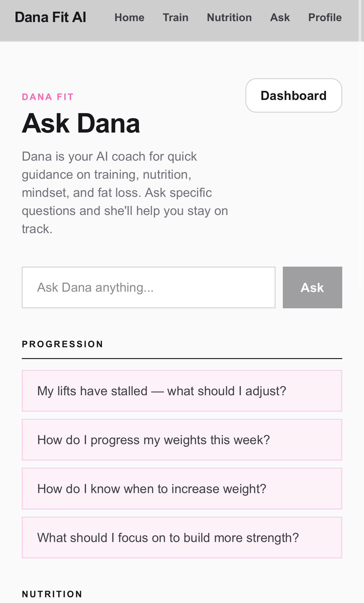
Task: Select the stalled lifts suggested question
Action: 182,391
